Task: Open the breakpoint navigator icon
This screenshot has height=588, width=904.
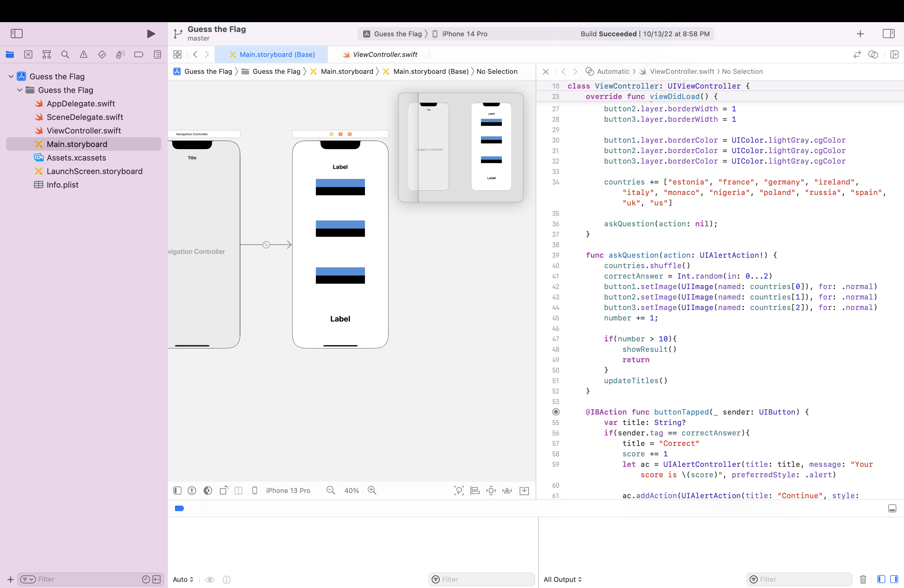Action: click(x=139, y=54)
